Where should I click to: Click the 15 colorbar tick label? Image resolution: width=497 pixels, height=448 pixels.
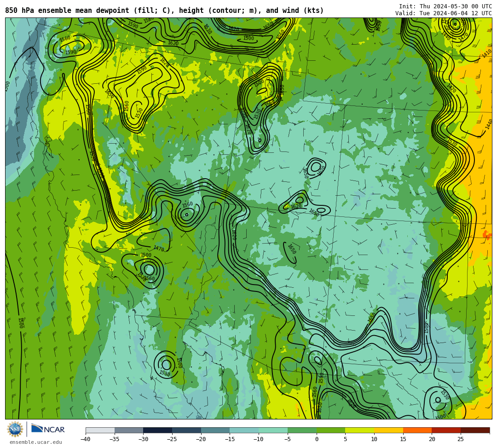403,439
